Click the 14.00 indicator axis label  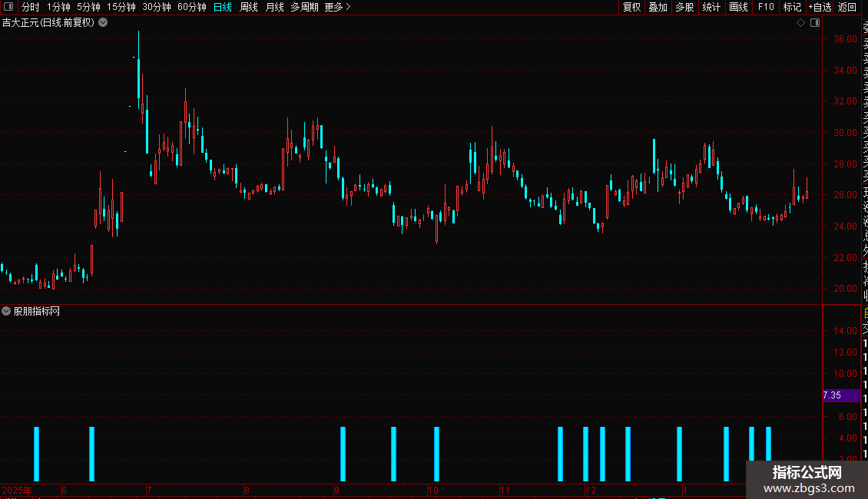point(845,330)
